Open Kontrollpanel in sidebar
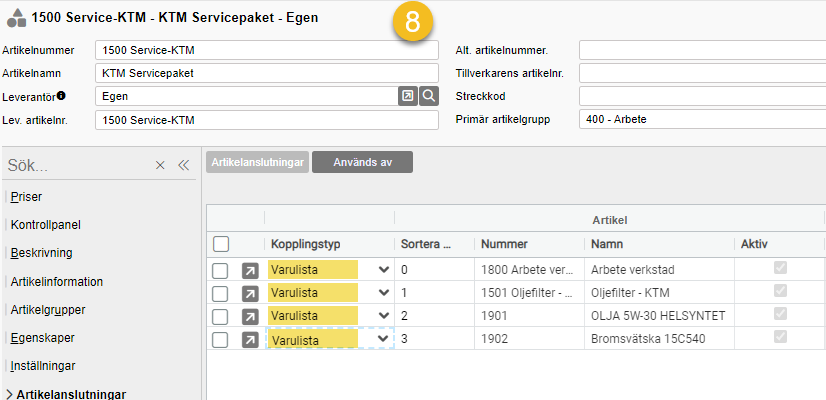The height and width of the screenshot is (400, 826). tap(45, 225)
